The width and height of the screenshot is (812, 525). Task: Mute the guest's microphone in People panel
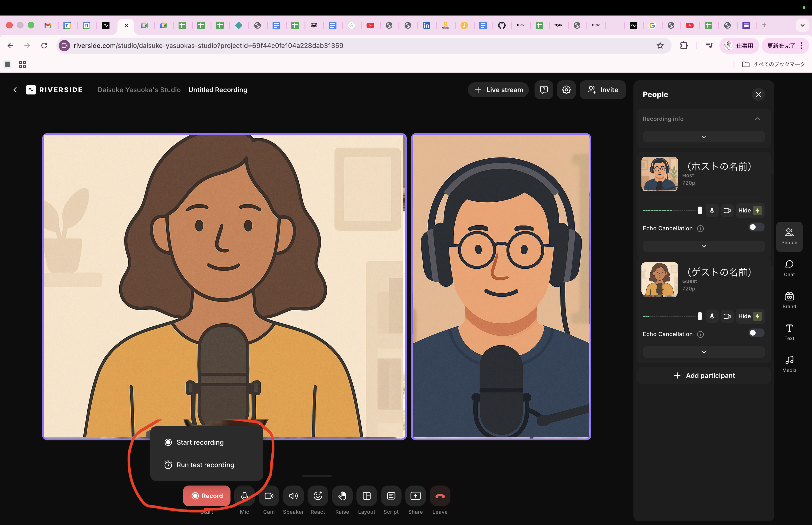(x=712, y=316)
